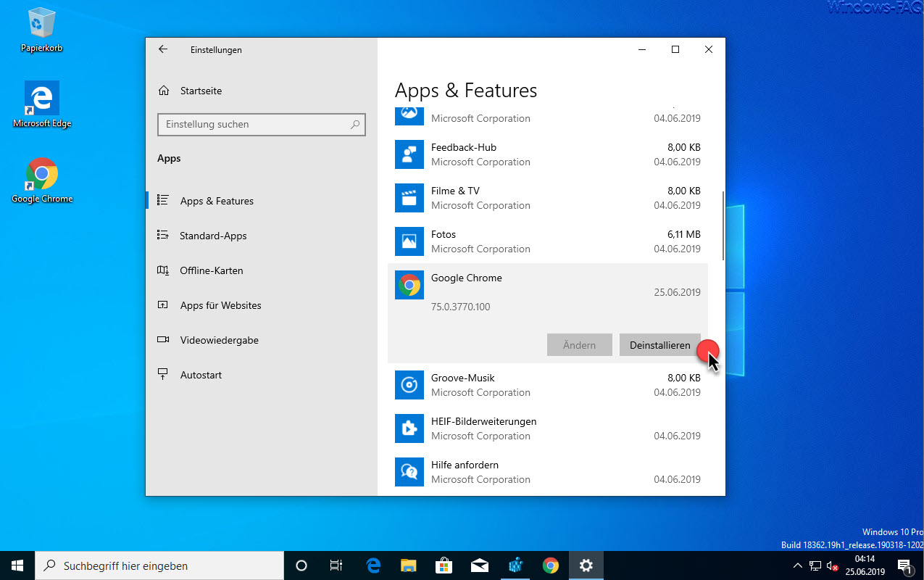The width and height of the screenshot is (924, 580).
Task: Open Startseite home icon
Action: [x=165, y=91]
